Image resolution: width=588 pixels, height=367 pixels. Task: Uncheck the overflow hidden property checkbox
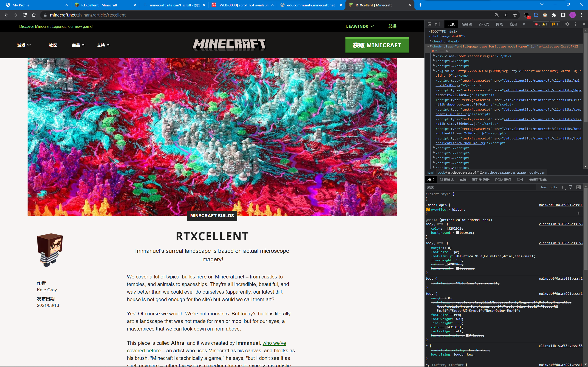click(428, 209)
